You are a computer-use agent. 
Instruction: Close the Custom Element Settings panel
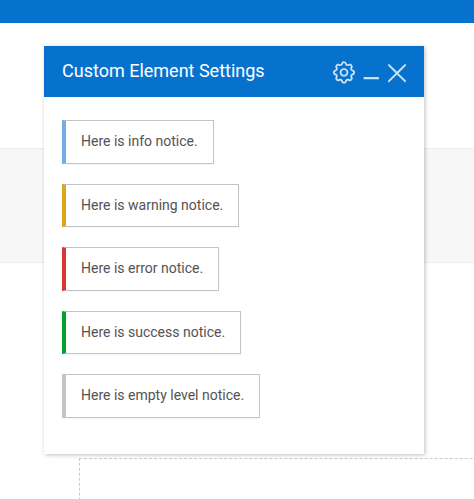tap(397, 73)
